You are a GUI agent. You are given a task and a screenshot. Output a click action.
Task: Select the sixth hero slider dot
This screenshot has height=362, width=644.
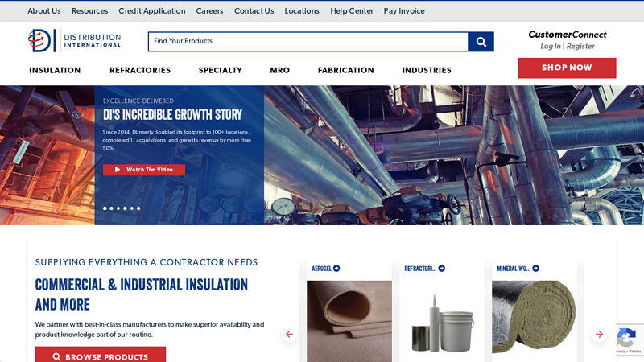click(x=138, y=208)
